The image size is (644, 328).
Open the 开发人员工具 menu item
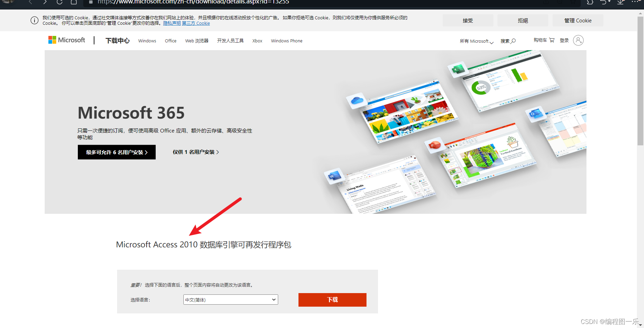(x=230, y=41)
